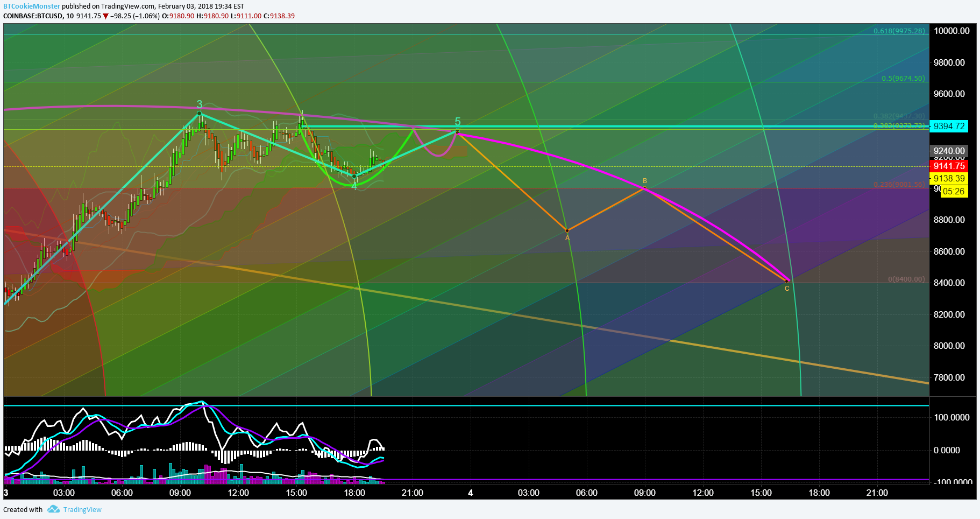This screenshot has width=980, height=519.
Task: Select the 0.618(9975.28) Fibonacci level label
Action: pyautogui.click(x=899, y=31)
